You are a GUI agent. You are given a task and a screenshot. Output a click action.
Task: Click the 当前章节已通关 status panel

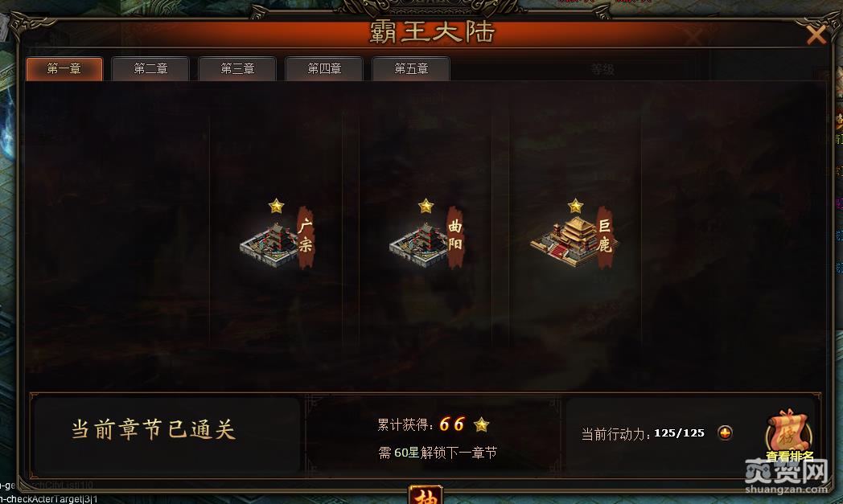click(x=165, y=435)
